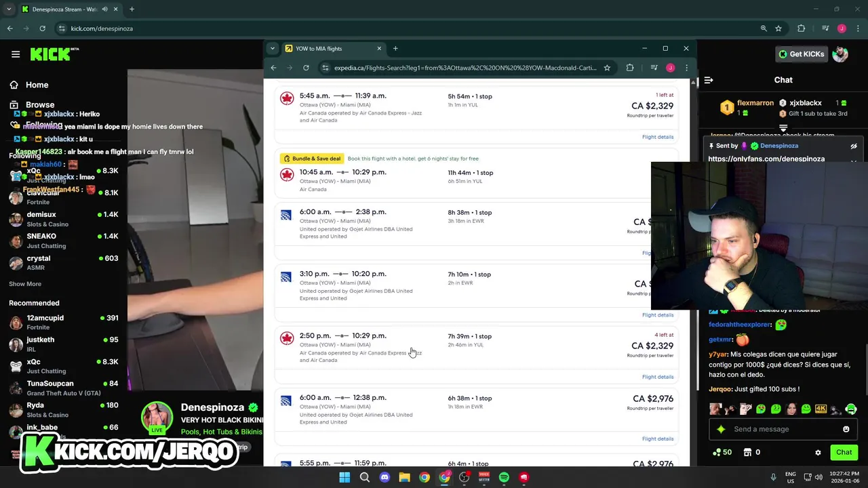
Task: Insert the green headset emote
Action: [x=851, y=409]
